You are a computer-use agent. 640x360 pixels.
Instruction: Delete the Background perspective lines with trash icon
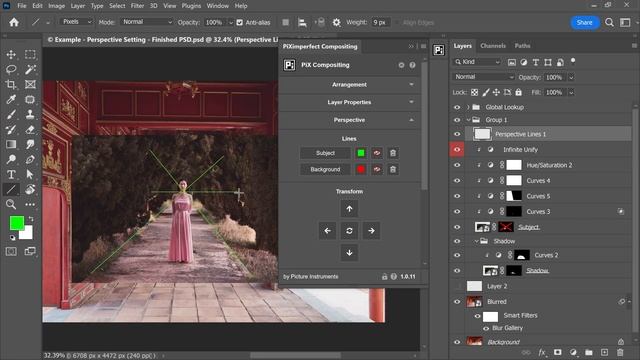[393, 169]
